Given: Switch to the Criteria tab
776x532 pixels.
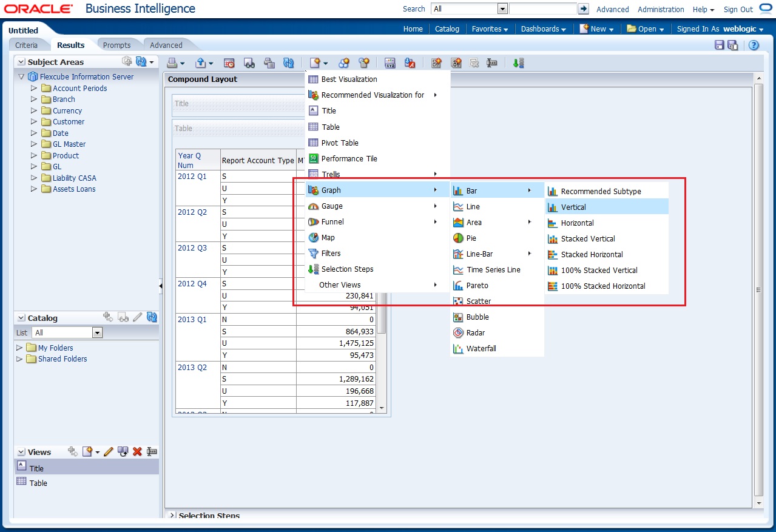Looking at the screenshot, I should click(26, 45).
